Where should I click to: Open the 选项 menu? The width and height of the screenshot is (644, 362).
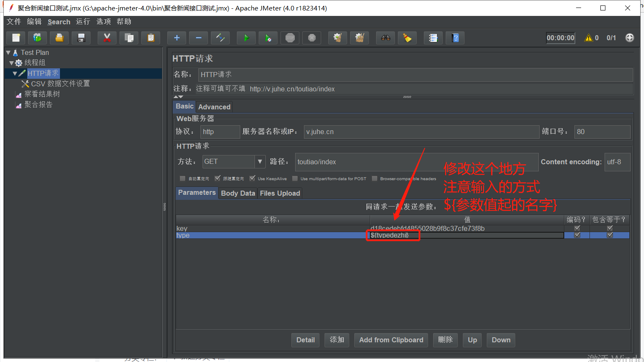104,22
